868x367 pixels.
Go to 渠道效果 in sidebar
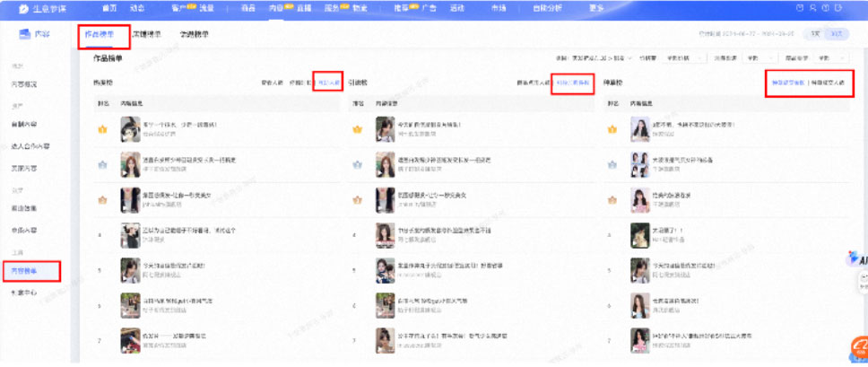click(x=24, y=208)
